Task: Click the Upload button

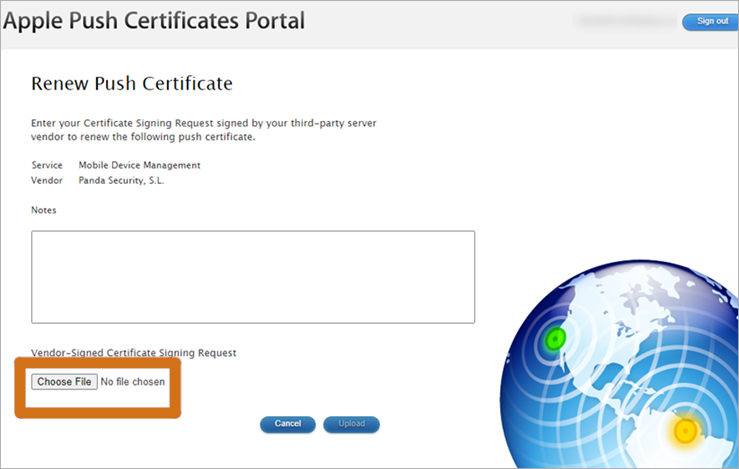Action: click(x=351, y=424)
